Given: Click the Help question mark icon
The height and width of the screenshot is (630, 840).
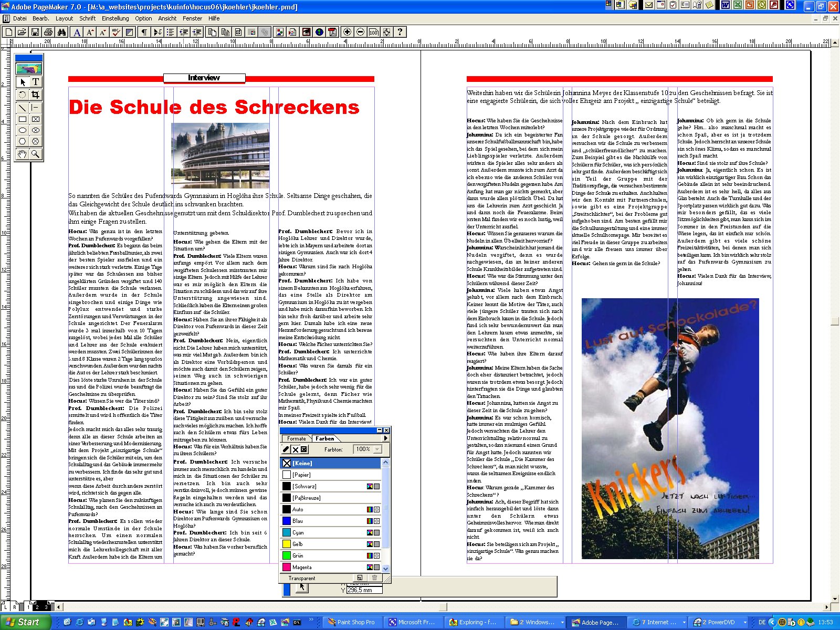Looking at the screenshot, I should click(400, 32).
